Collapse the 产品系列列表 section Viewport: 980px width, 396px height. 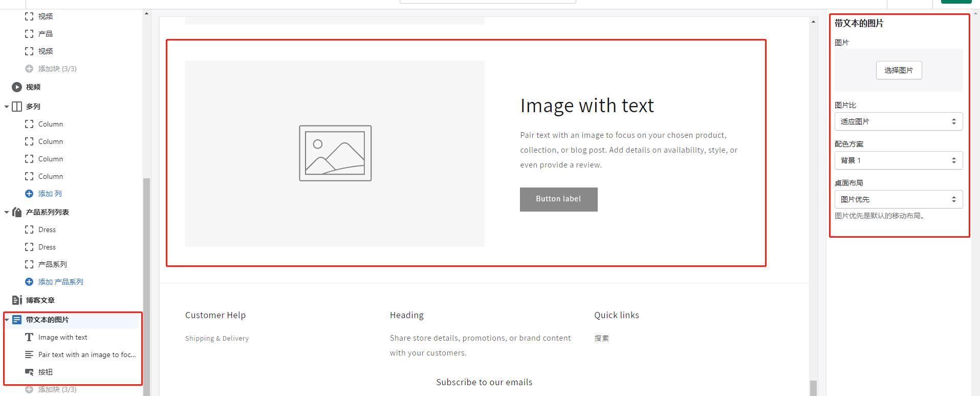tap(7, 212)
